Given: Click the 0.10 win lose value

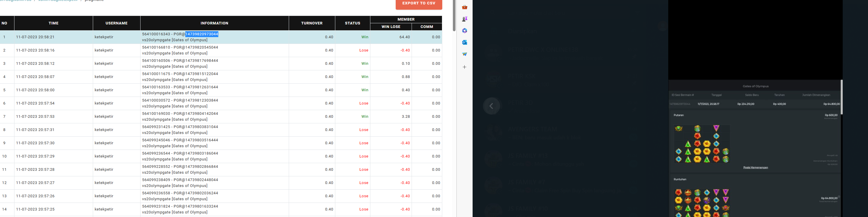Looking at the screenshot, I should [x=406, y=63].
